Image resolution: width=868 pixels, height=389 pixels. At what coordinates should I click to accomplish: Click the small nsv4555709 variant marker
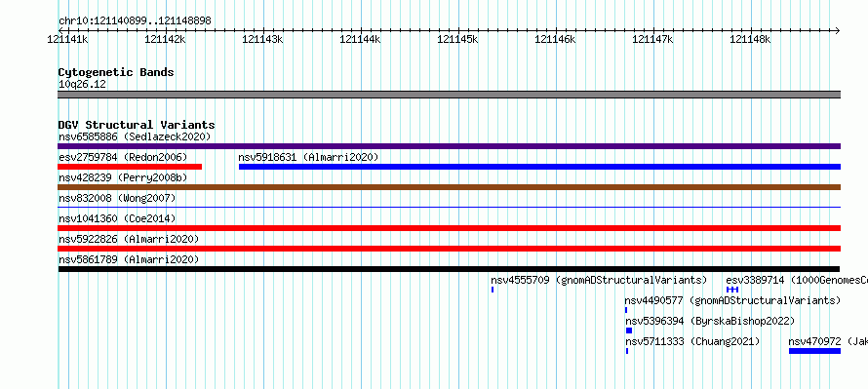[493, 290]
